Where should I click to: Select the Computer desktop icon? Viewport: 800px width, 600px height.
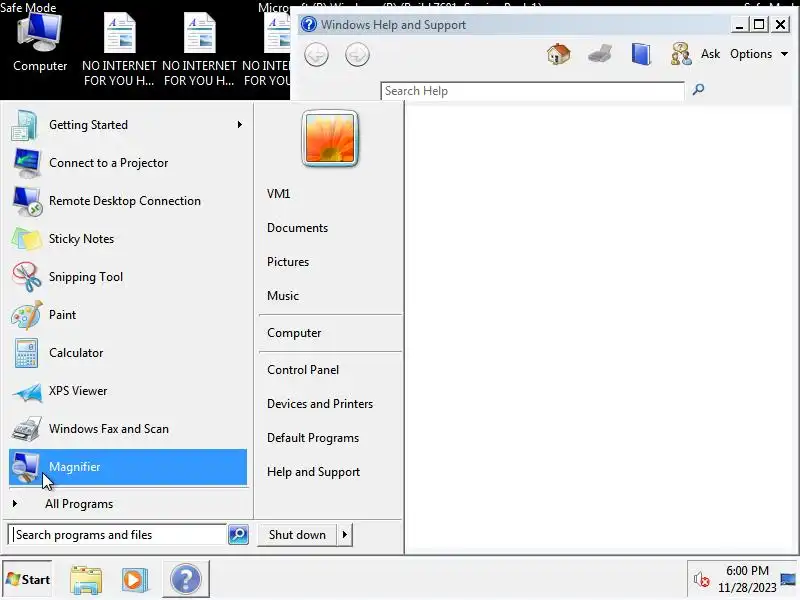tap(40, 42)
